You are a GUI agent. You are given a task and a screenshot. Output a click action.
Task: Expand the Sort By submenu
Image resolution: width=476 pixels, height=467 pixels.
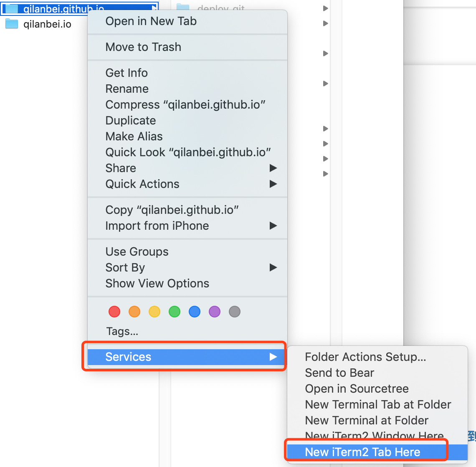coord(187,267)
